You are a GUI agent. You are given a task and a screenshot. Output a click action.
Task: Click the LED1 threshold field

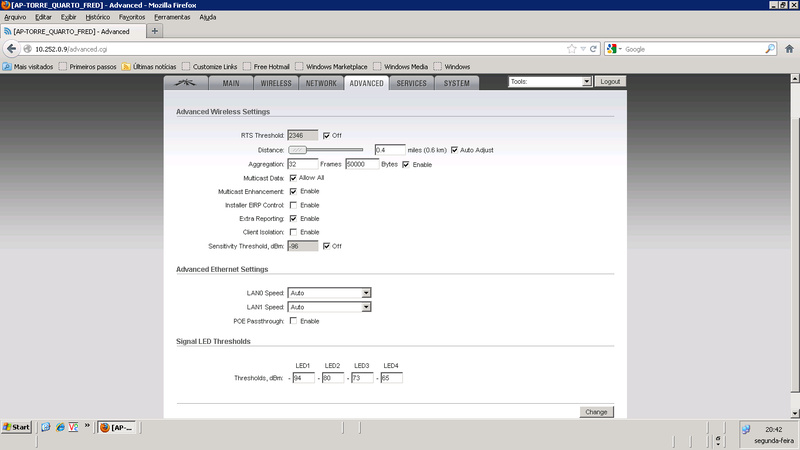coord(303,378)
